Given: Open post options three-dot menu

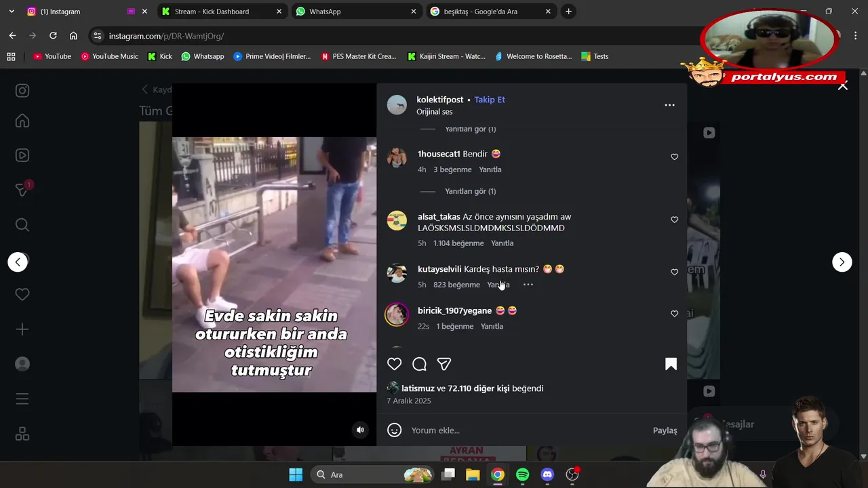Looking at the screenshot, I should (x=669, y=105).
